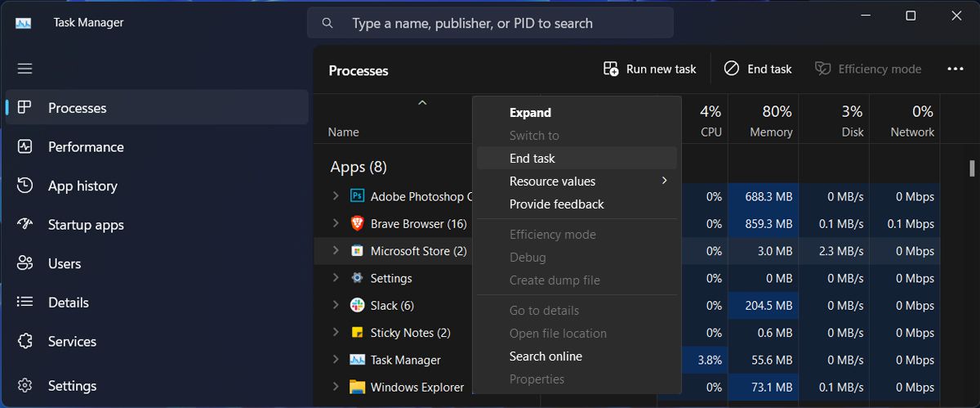Screen dimensions: 980x408
Task: Click Open file location menu entry
Action: (x=577, y=334)
